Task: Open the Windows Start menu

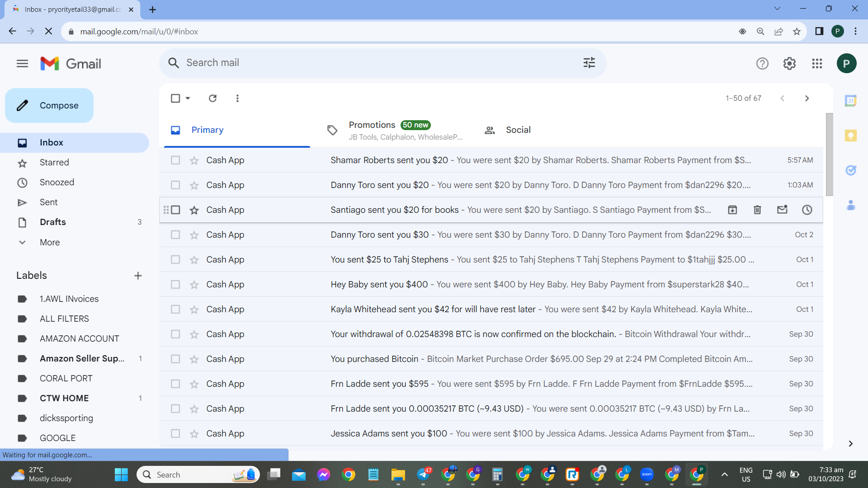Action: (121, 474)
